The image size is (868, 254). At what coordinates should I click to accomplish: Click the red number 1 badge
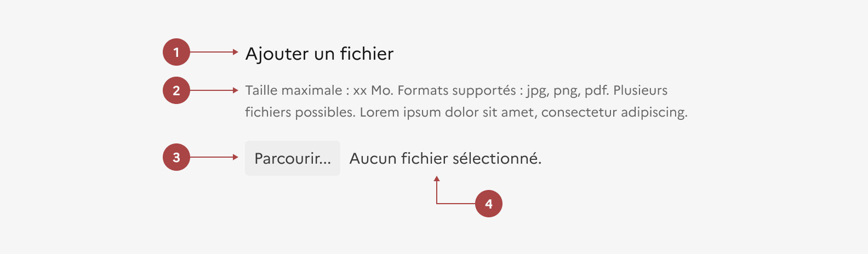coord(176,53)
